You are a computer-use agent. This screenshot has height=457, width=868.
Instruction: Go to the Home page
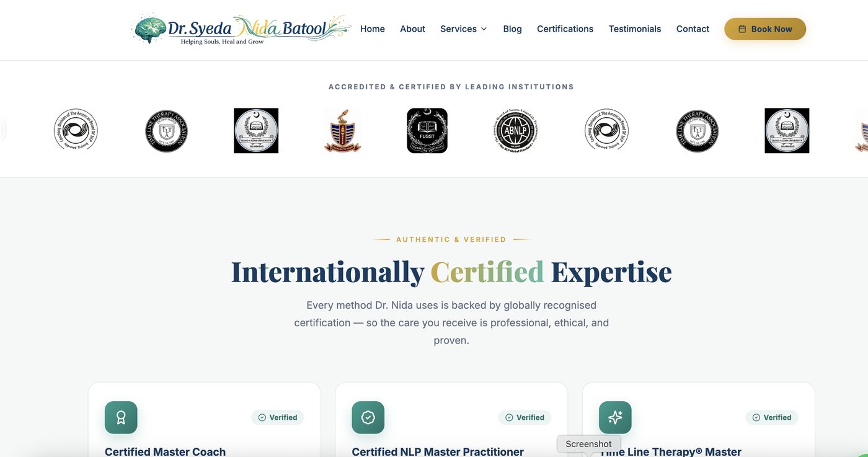(373, 29)
